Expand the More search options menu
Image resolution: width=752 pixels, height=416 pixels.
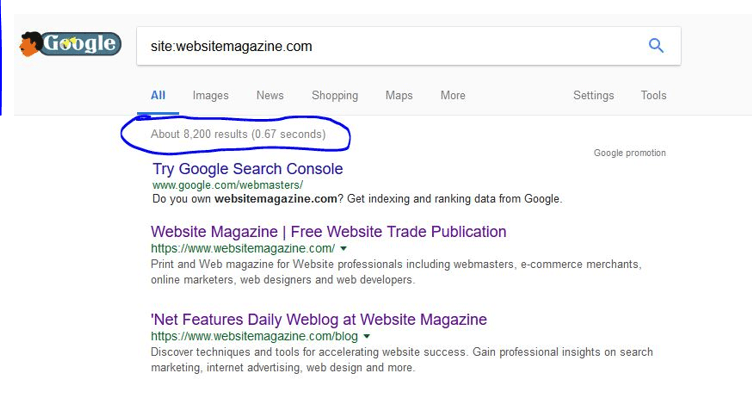pos(452,96)
